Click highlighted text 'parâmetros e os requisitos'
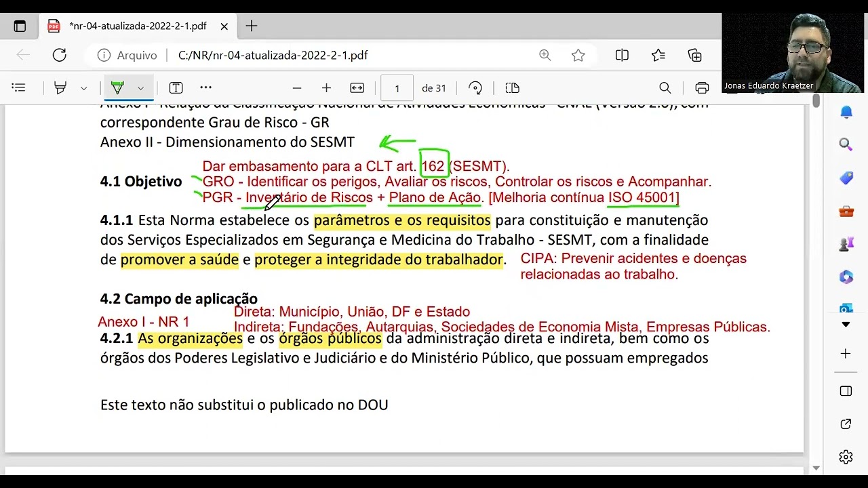 point(402,220)
